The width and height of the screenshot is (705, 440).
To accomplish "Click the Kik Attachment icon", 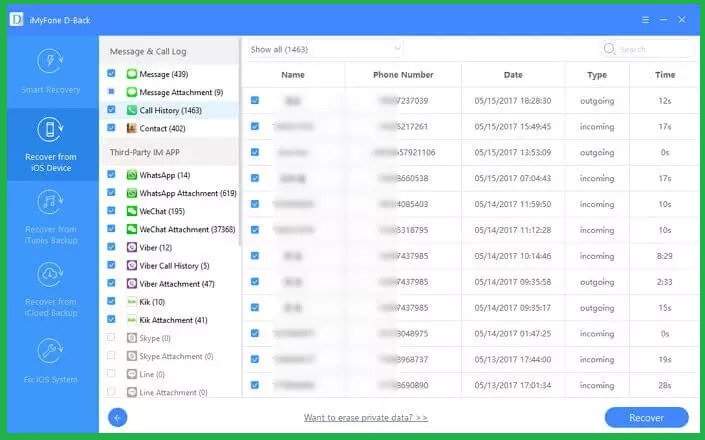I will click(x=132, y=320).
